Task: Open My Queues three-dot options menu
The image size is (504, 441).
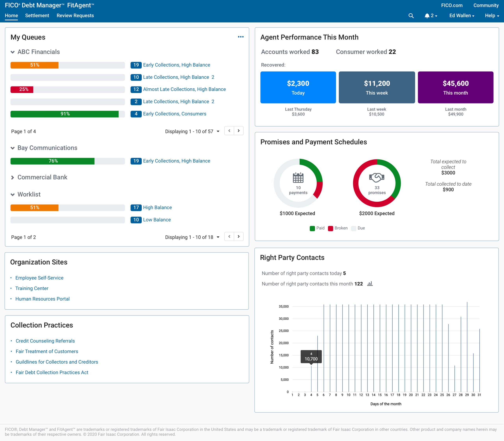Action: (241, 37)
